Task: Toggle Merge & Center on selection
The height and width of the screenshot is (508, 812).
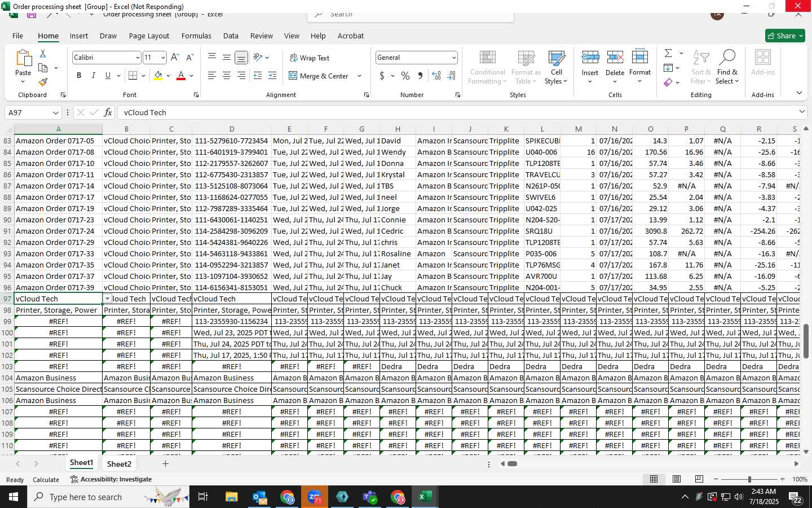Action: point(319,76)
